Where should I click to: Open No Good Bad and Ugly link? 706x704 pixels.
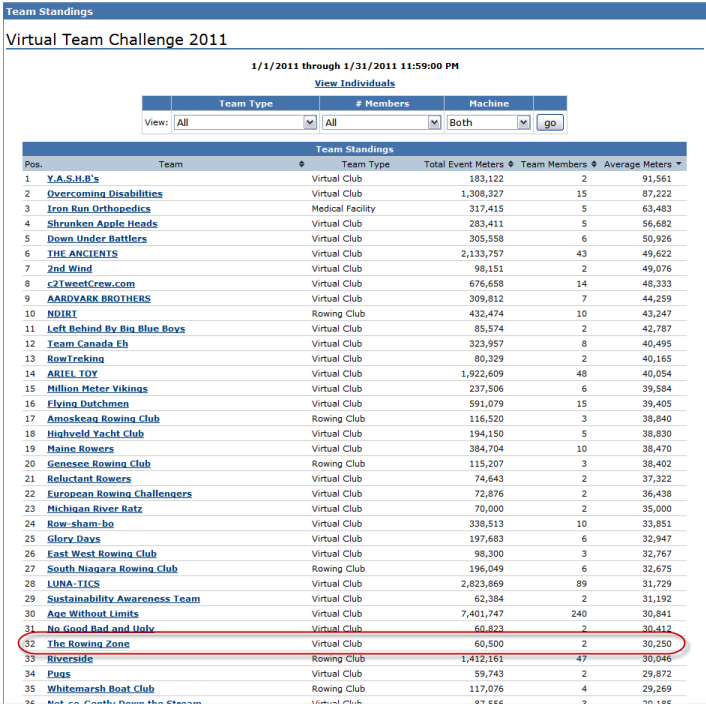[101, 628]
